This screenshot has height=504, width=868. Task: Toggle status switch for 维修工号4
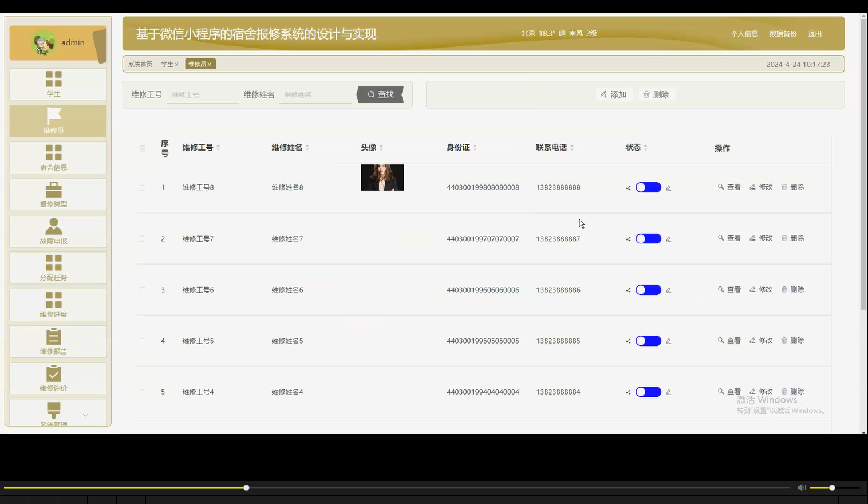[x=648, y=392]
